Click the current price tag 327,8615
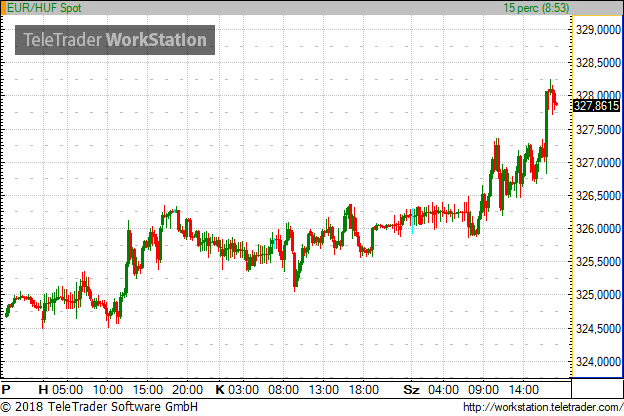 597,105
